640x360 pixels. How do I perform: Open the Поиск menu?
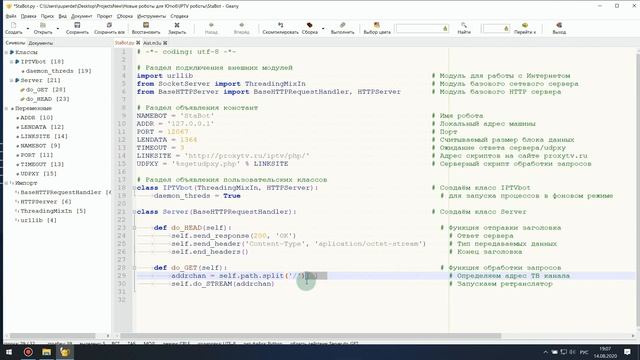[x=47, y=16]
